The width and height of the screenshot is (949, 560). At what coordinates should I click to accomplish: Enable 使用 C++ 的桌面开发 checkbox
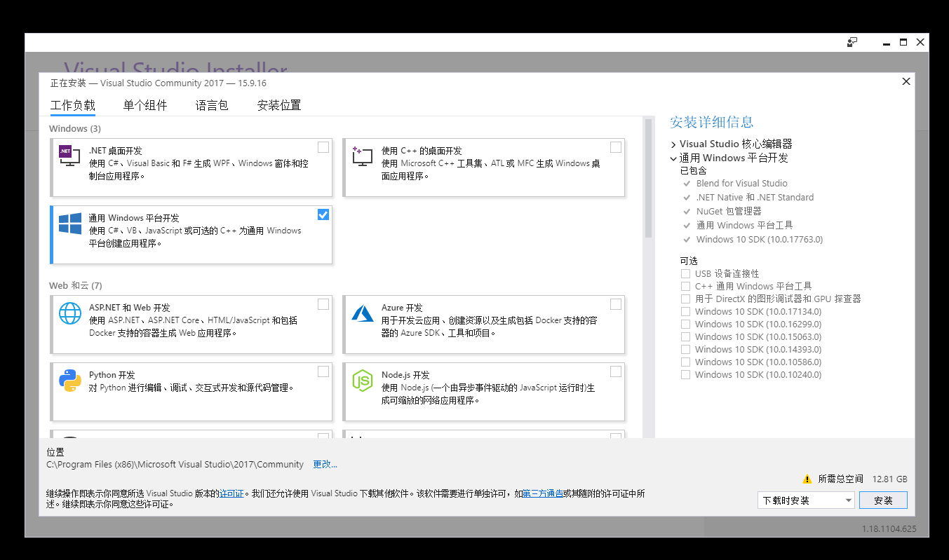(x=616, y=147)
